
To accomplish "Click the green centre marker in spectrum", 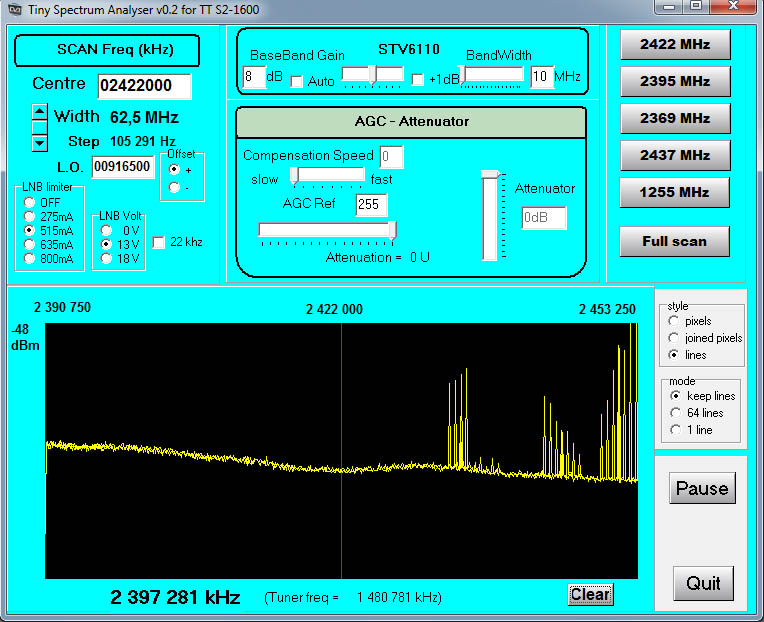I will coord(342,451).
